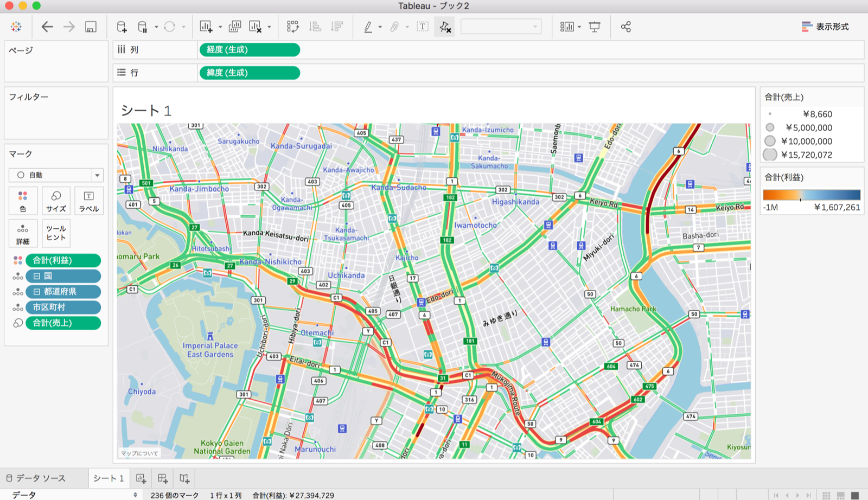Select the シート 1 sheet tab

(108, 478)
